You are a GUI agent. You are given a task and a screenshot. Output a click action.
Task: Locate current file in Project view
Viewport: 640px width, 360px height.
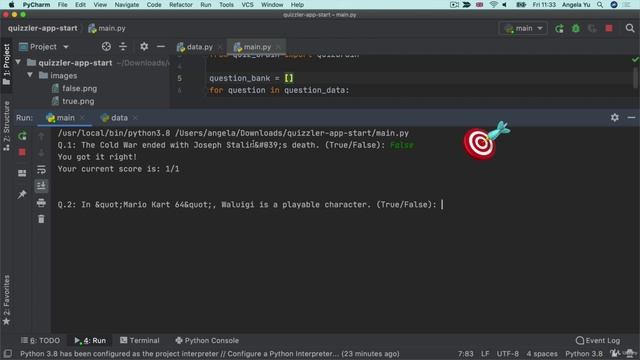coord(106,47)
